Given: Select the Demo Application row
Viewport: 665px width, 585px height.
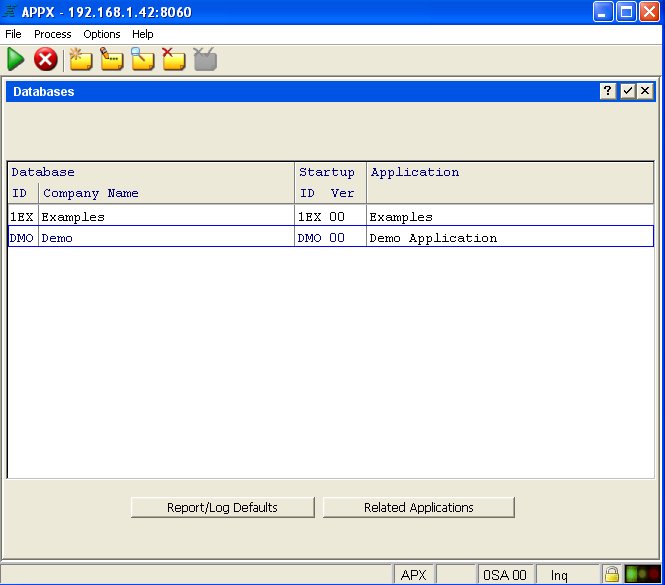Looking at the screenshot, I should 330,238.
